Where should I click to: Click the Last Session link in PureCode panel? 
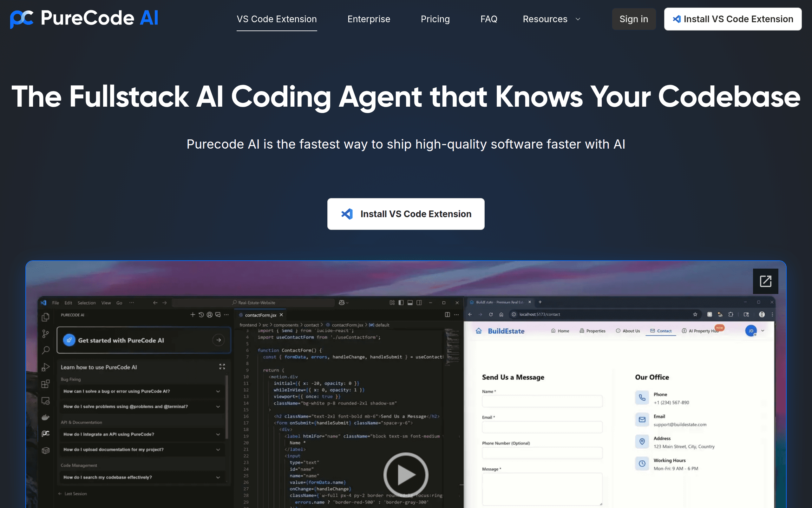[x=72, y=493]
